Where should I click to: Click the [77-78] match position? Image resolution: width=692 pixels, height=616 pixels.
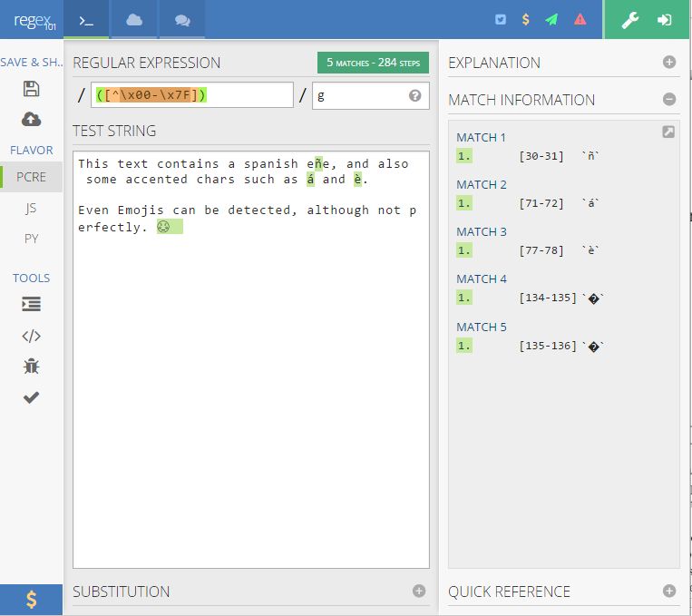coord(541,250)
